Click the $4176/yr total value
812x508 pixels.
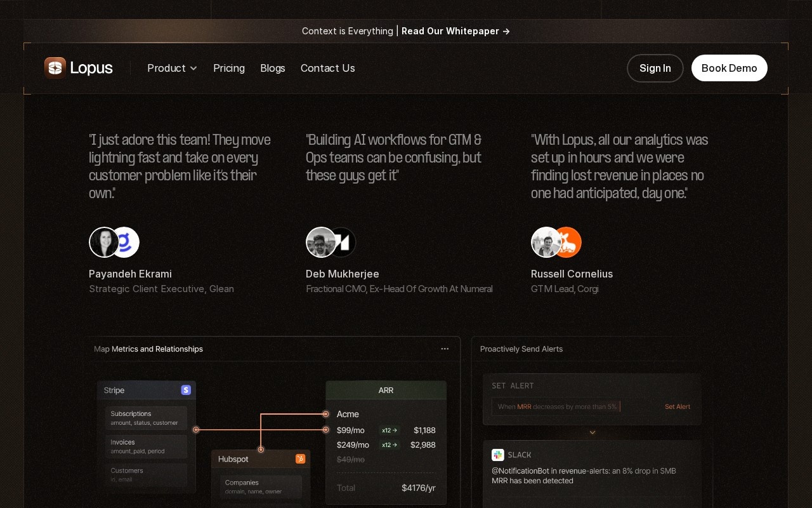[419, 488]
